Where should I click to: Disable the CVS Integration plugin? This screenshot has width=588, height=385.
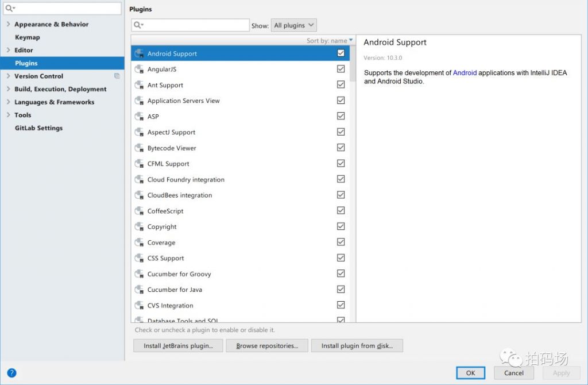[341, 305]
